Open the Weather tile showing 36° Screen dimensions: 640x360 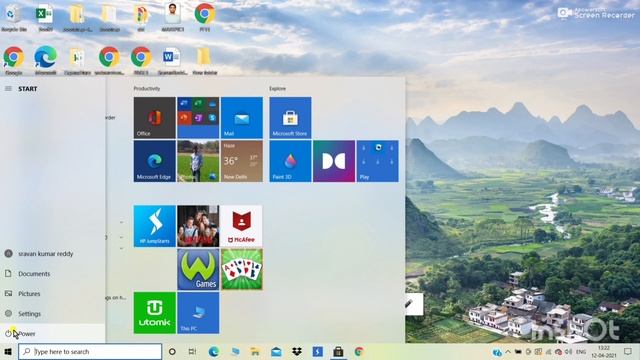tap(242, 161)
